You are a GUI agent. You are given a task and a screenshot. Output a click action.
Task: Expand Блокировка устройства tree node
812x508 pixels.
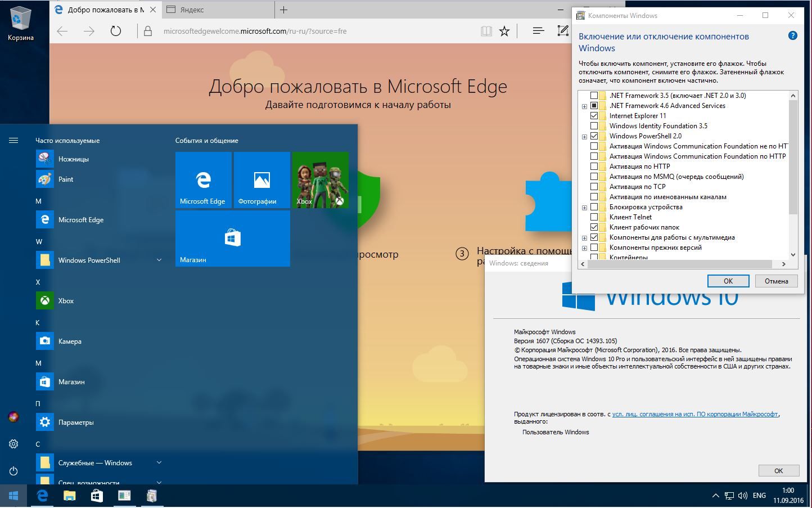[584, 208]
